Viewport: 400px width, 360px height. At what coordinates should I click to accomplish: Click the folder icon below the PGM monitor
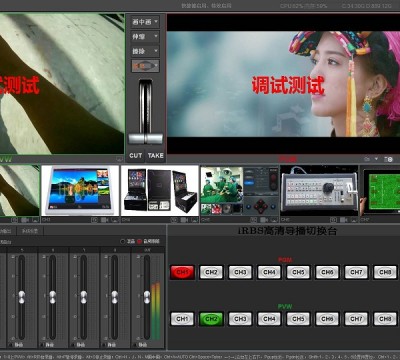click(367, 159)
